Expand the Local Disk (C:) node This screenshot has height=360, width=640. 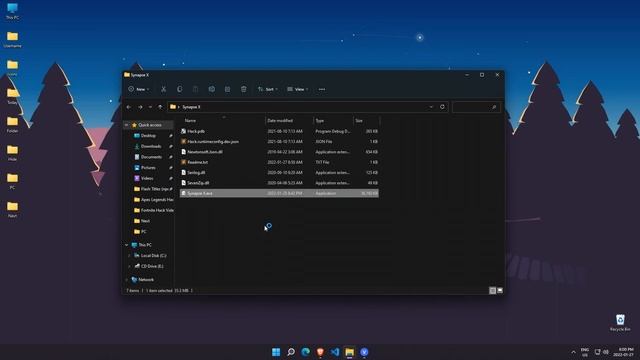(x=130, y=256)
